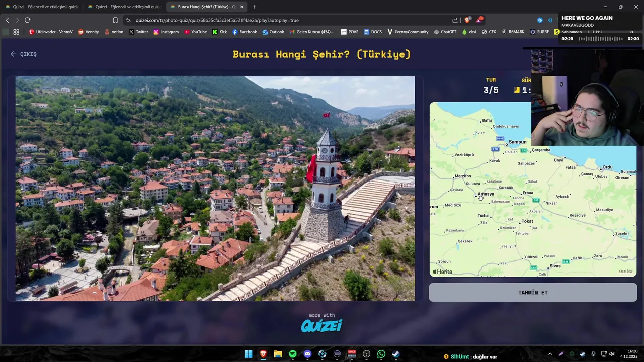Viewport: 644px width, 362px height.
Task: Open Brave browser from taskbar
Action: click(x=263, y=354)
